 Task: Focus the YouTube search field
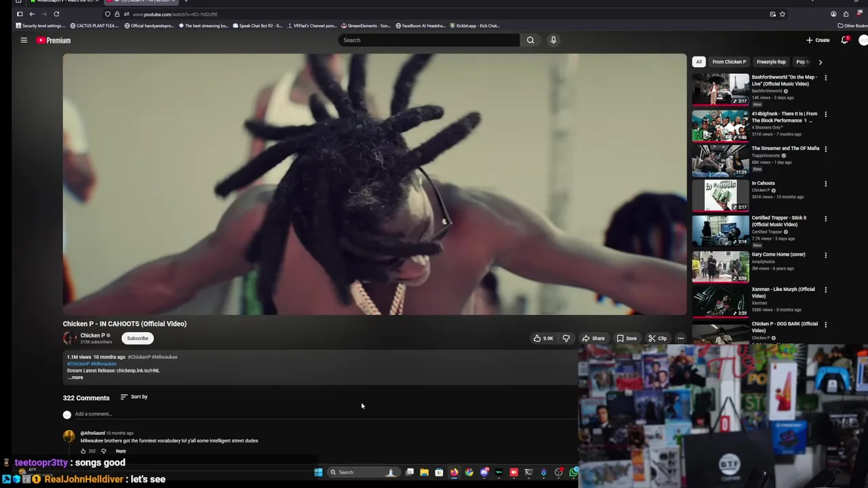click(429, 40)
